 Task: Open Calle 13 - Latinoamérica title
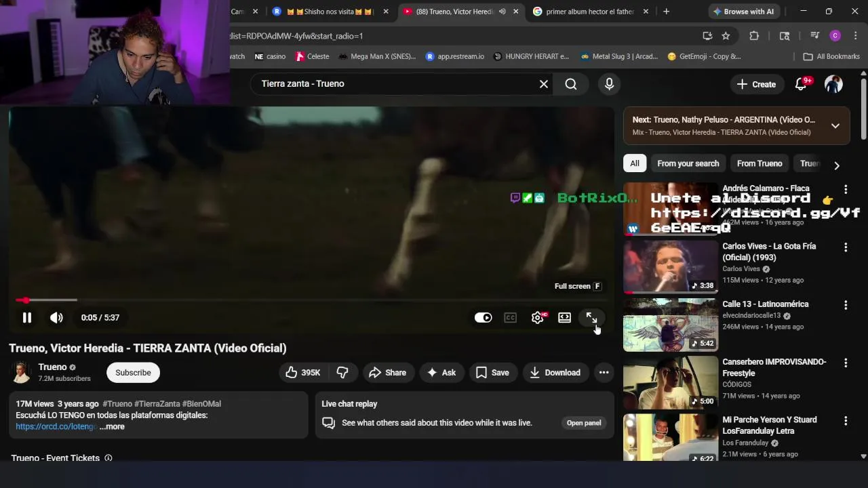[x=765, y=304]
